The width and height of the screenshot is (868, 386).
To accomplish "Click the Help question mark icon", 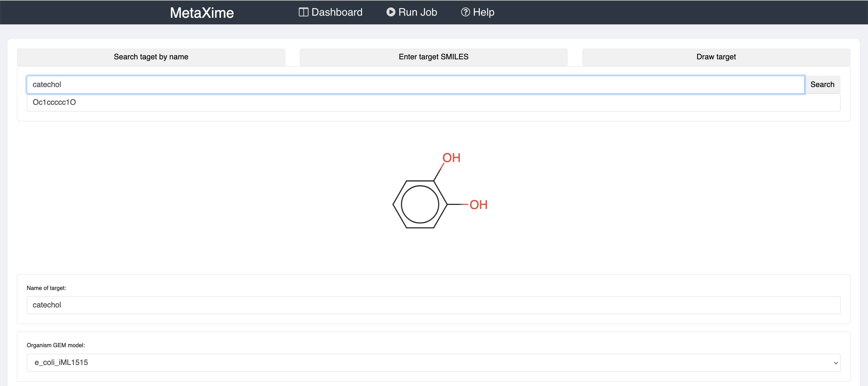I will tap(465, 12).
